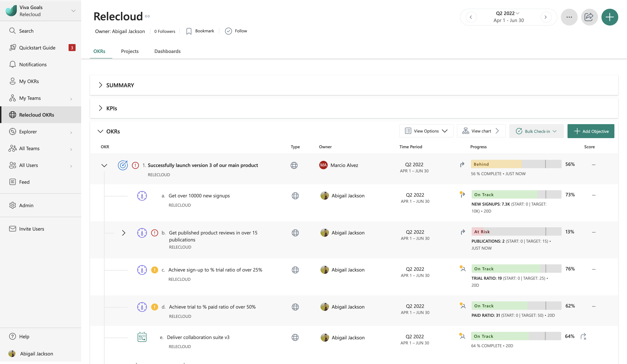Open Notifications bell icon

12,64
